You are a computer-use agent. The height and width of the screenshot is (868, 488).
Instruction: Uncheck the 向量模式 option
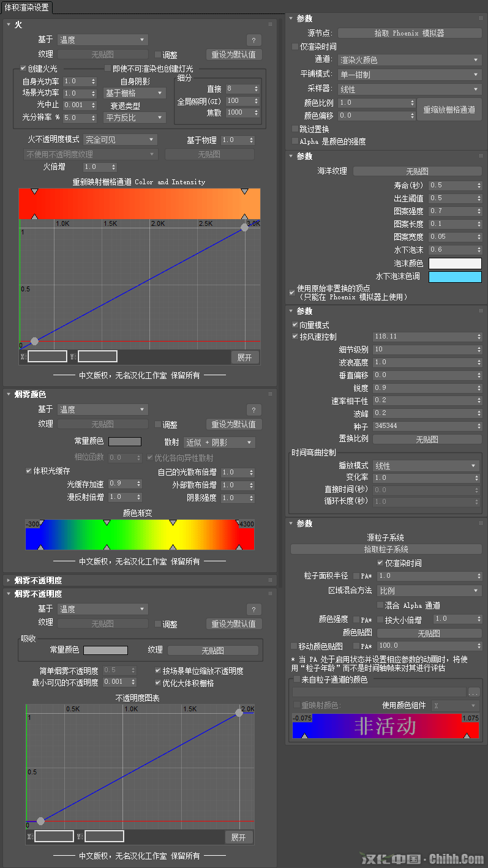pyautogui.click(x=295, y=324)
